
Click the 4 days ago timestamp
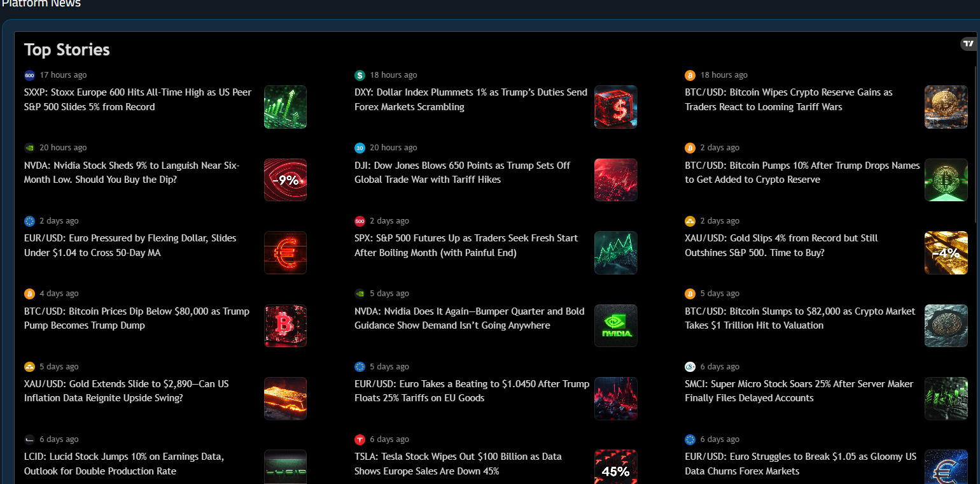59,294
